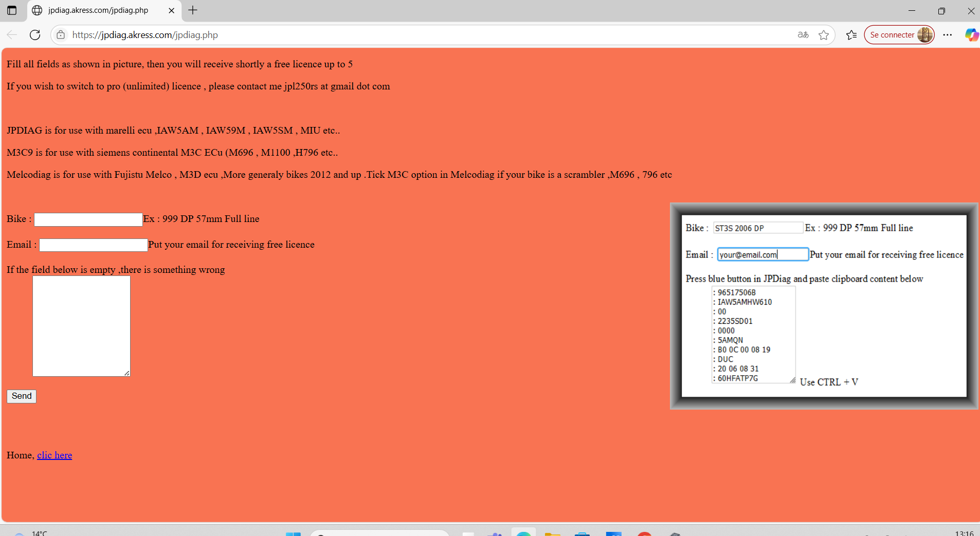Click the Bike input field
This screenshot has width=980, height=536.
pyautogui.click(x=88, y=219)
